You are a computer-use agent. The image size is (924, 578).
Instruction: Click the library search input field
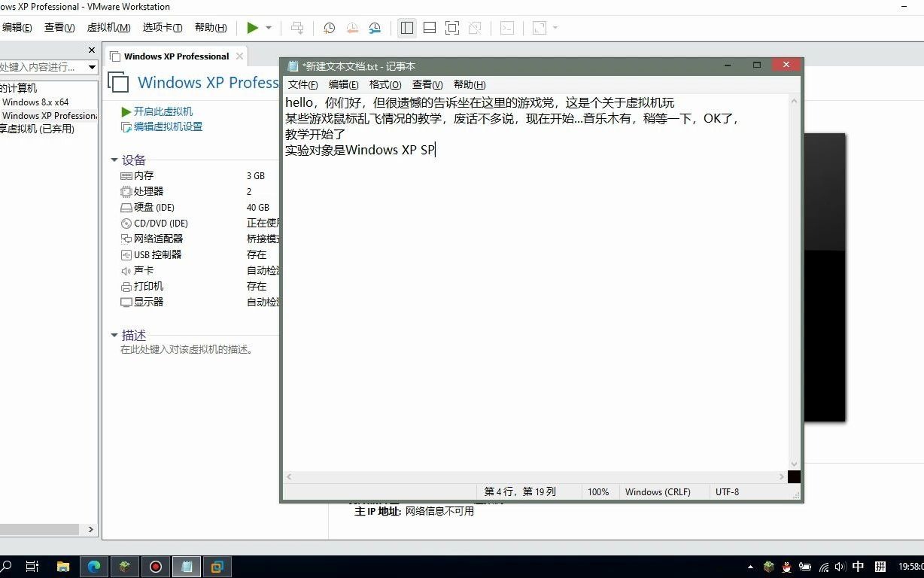click(42, 67)
